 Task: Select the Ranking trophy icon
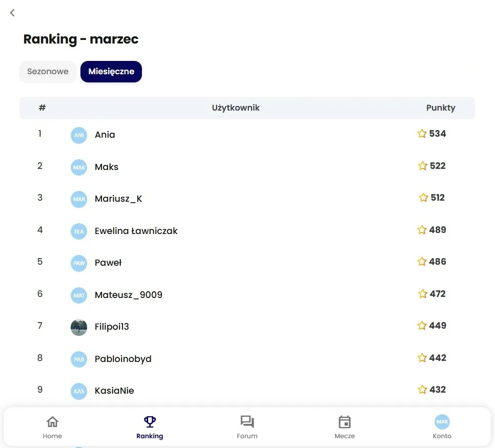(150, 422)
